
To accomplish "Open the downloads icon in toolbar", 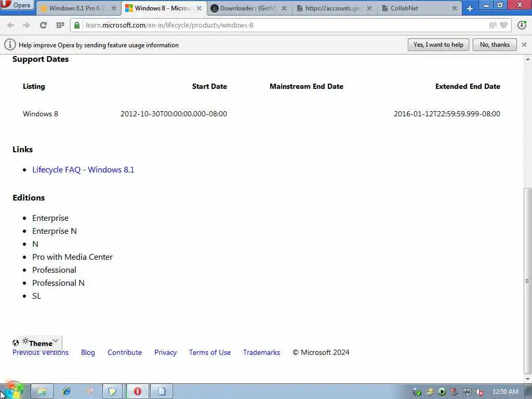I will pos(522,25).
